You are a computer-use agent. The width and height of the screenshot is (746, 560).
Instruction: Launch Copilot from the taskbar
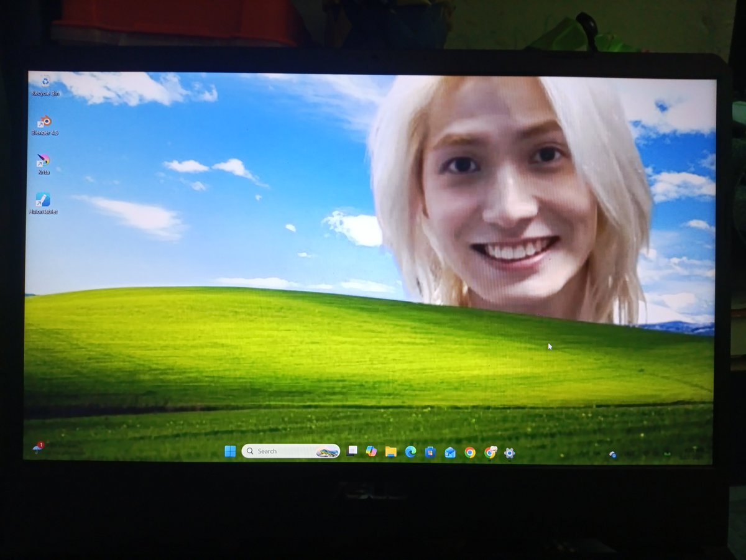point(371,451)
